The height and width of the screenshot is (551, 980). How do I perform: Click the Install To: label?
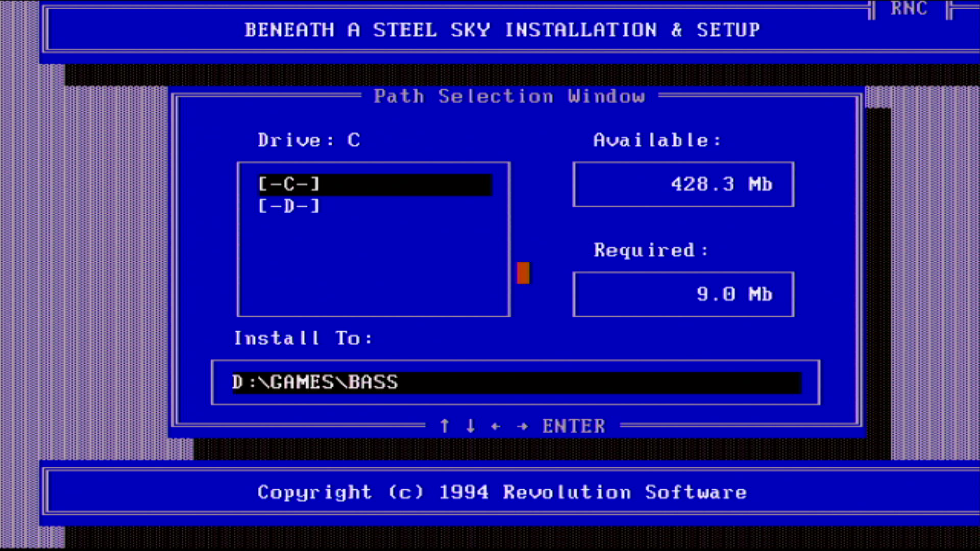click(303, 338)
